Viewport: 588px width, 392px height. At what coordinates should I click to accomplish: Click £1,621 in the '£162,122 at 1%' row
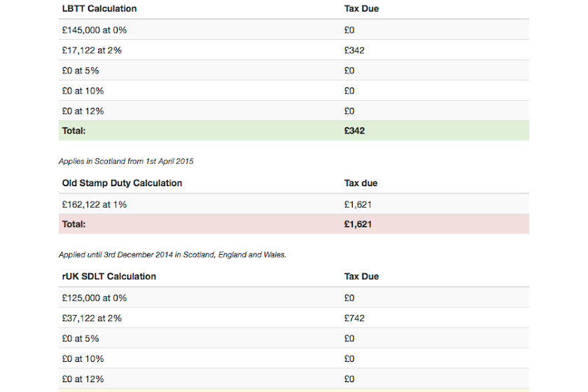pyautogui.click(x=358, y=204)
